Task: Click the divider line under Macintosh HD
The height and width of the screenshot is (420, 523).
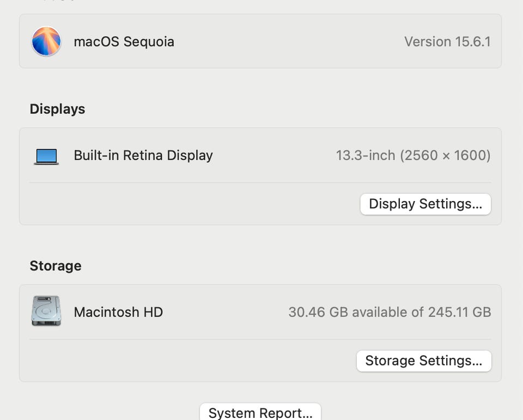Action: pos(260,339)
